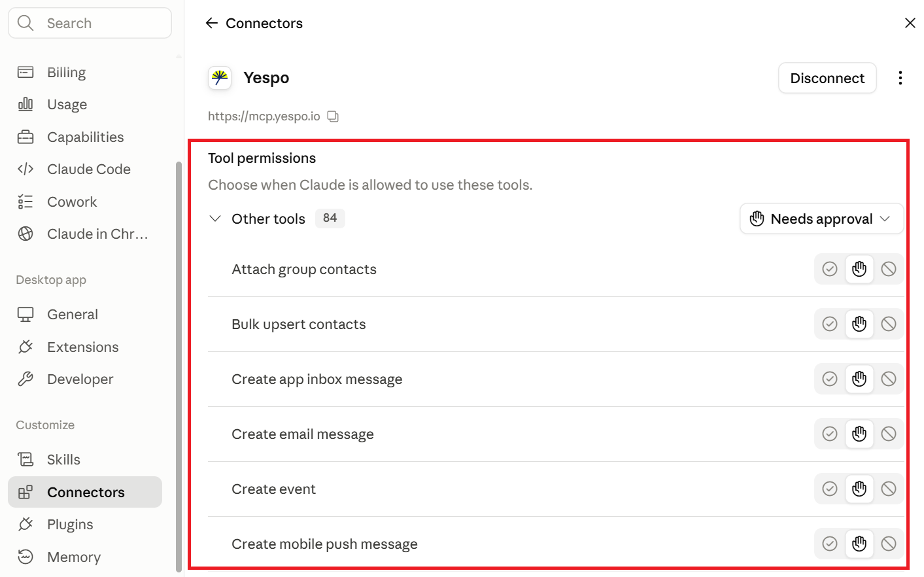Click the Developer wrench icon
Viewport: 924px width, 577px height.
(x=26, y=379)
